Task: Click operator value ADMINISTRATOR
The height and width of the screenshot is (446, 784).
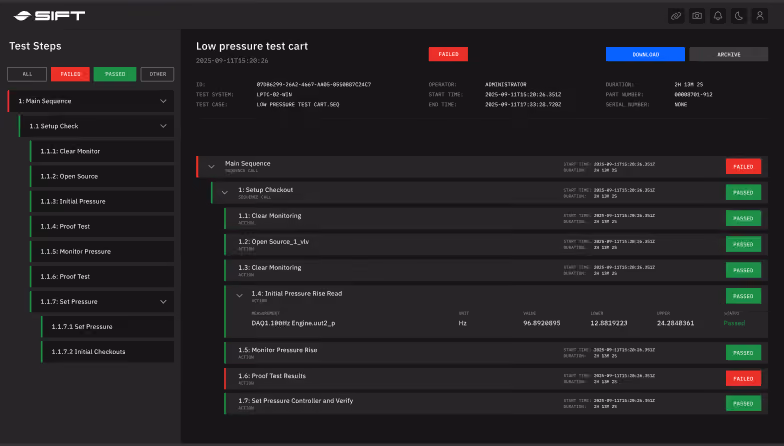Action: (x=506, y=84)
